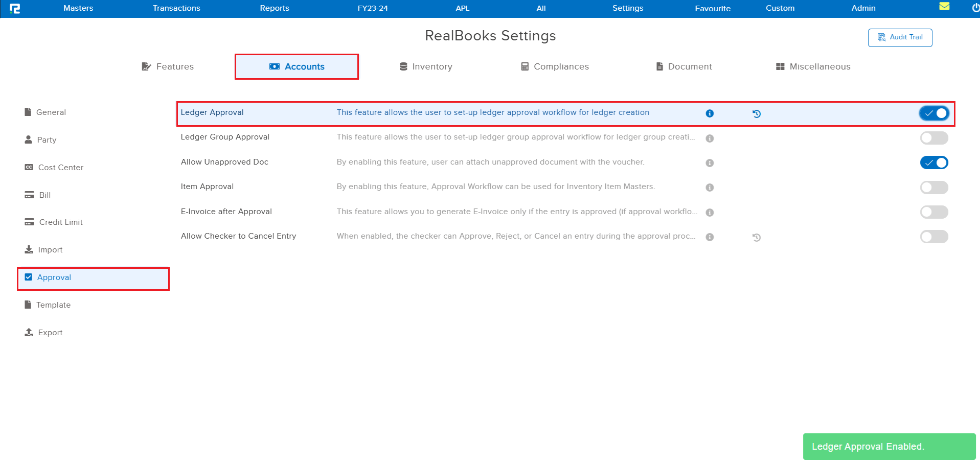Disable Allow Unapproved Doc switch
Image resolution: width=980 pixels, height=465 pixels.
[934, 162]
